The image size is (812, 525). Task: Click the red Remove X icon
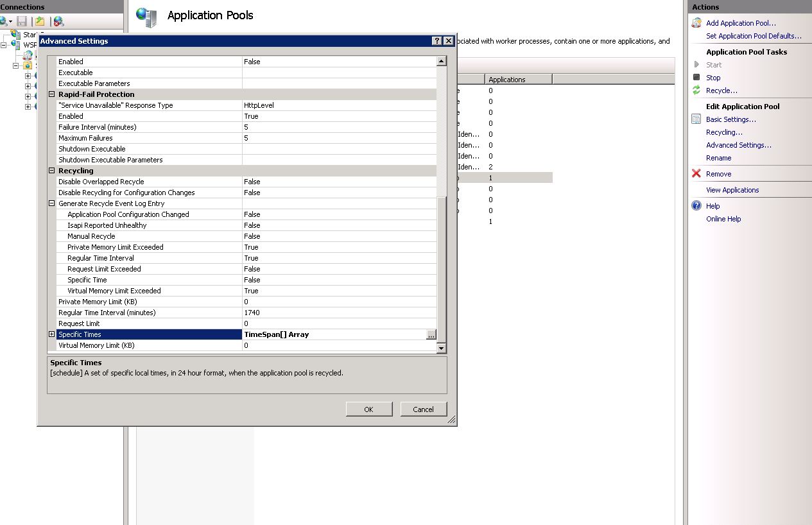tap(697, 173)
